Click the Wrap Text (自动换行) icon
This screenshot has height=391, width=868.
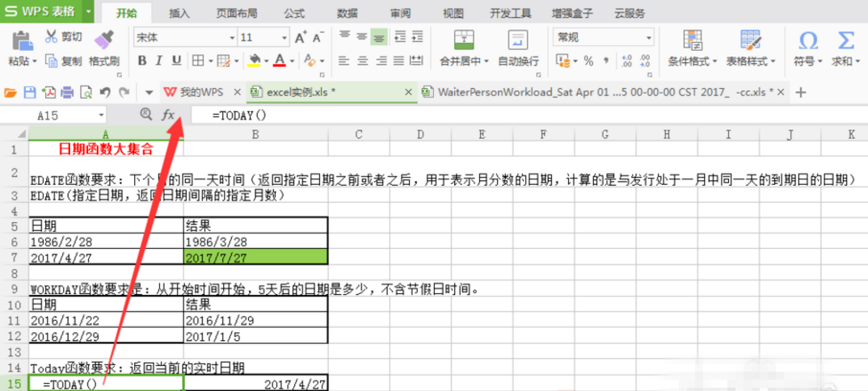(x=517, y=40)
